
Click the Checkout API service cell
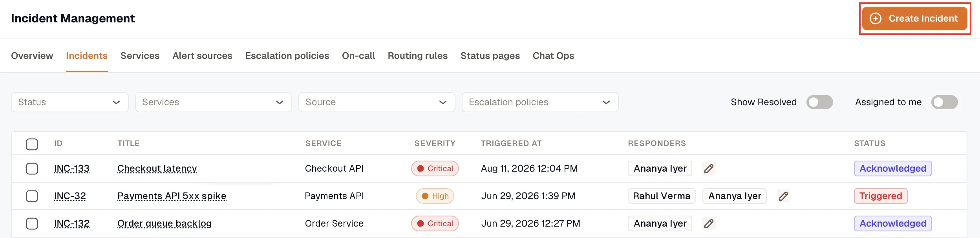click(x=334, y=168)
